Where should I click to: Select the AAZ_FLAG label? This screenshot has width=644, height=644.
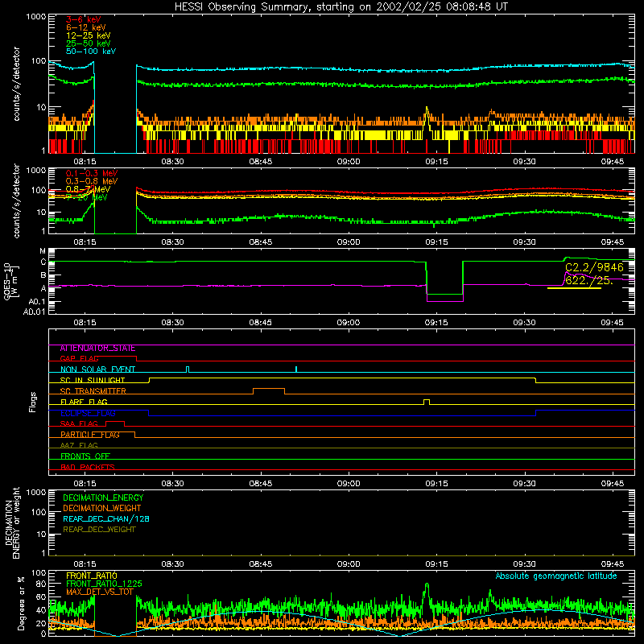point(79,446)
